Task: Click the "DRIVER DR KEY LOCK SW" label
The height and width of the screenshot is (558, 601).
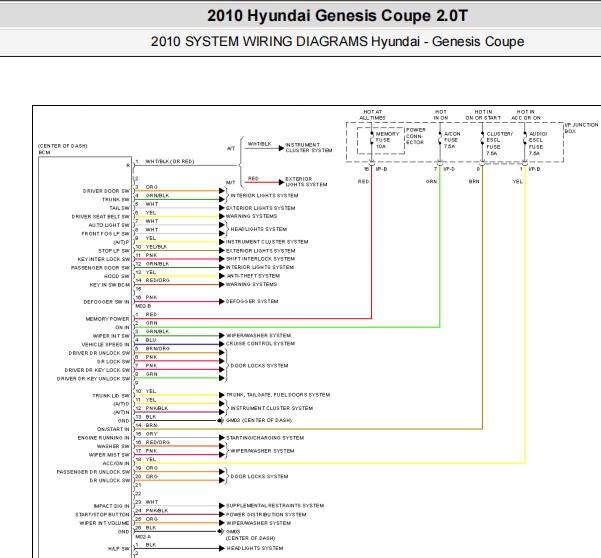Action: coord(97,370)
